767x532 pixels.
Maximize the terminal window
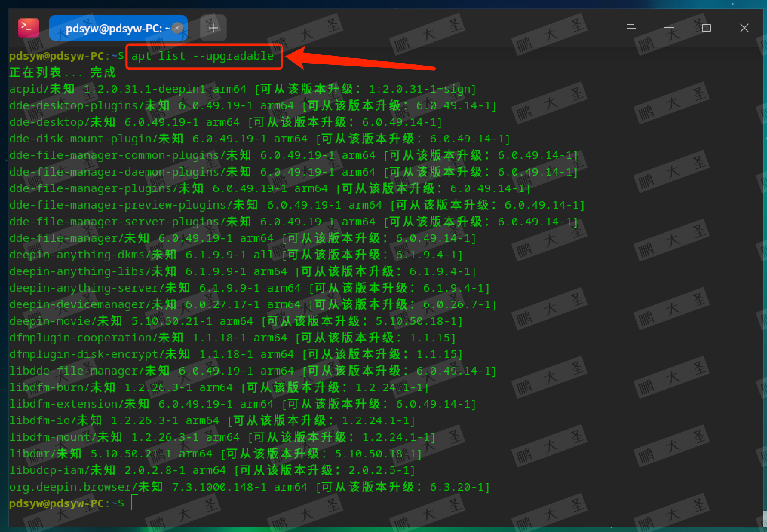point(706,28)
